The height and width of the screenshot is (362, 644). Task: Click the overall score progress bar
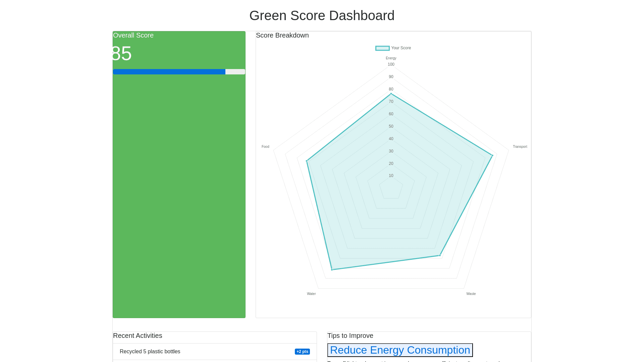[x=179, y=72]
